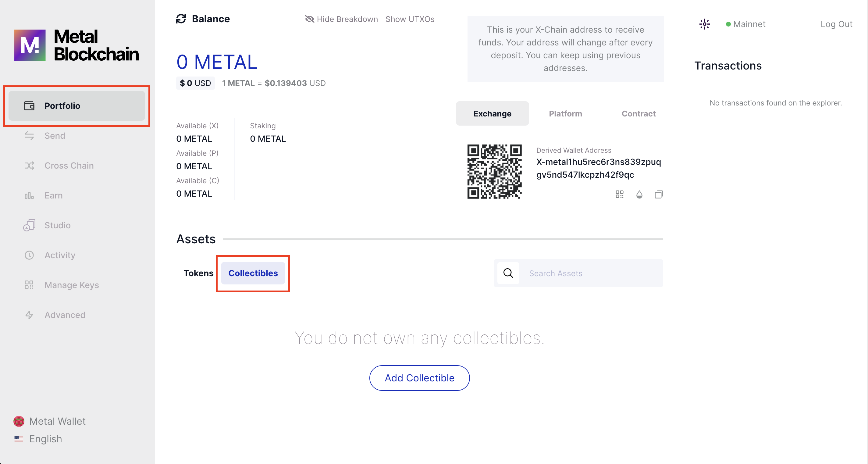Toggle Hide Breakdown eye control
This screenshot has width=868, height=464.
coord(341,19)
